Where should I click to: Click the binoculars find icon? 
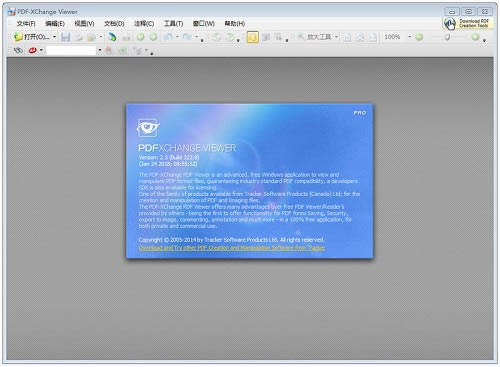click(x=18, y=51)
